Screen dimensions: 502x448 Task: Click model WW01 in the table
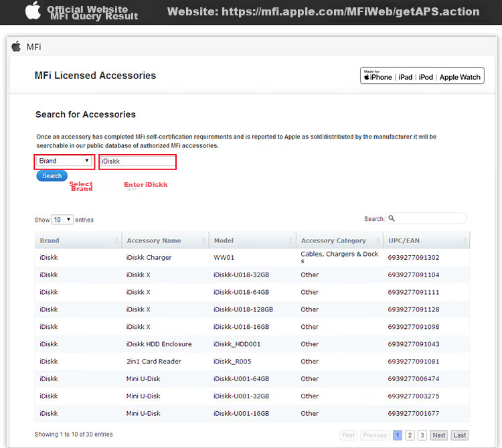pyautogui.click(x=224, y=257)
